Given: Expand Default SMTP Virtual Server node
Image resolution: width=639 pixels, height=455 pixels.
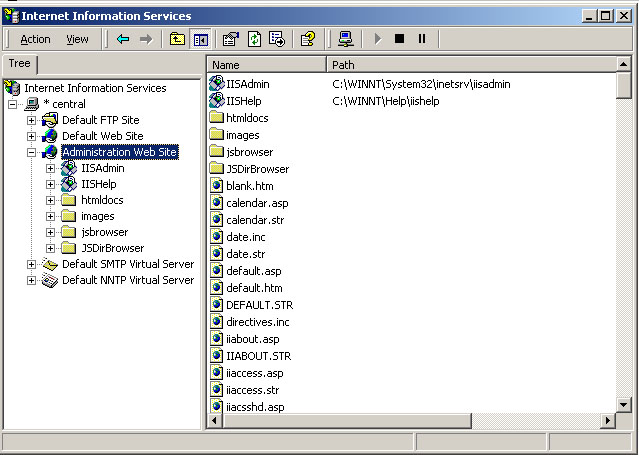Looking at the screenshot, I should (31, 264).
